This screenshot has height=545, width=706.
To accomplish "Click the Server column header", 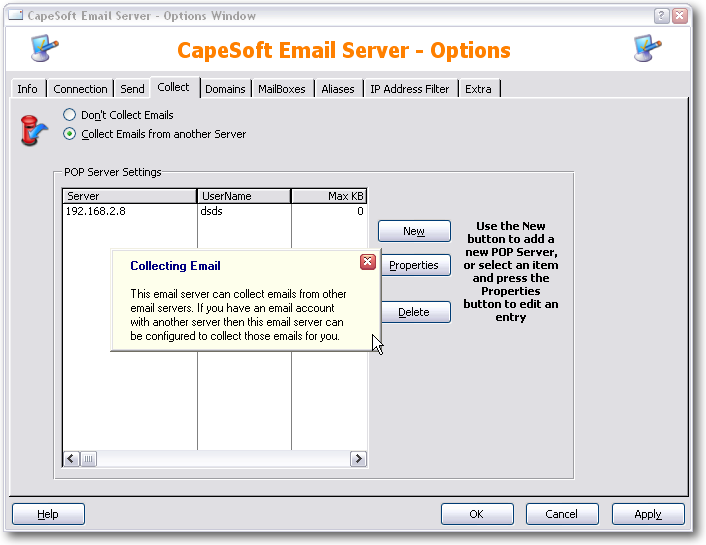I will click(x=129, y=196).
